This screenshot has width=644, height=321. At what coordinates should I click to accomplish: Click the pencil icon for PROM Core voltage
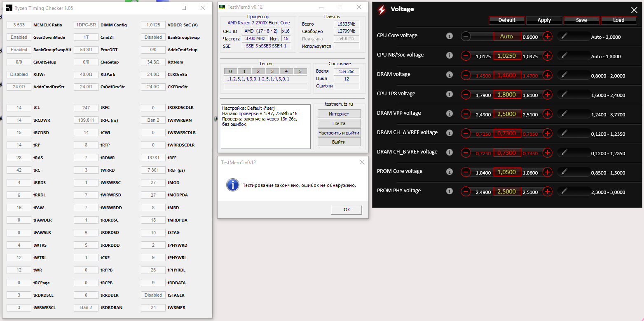click(x=564, y=172)
